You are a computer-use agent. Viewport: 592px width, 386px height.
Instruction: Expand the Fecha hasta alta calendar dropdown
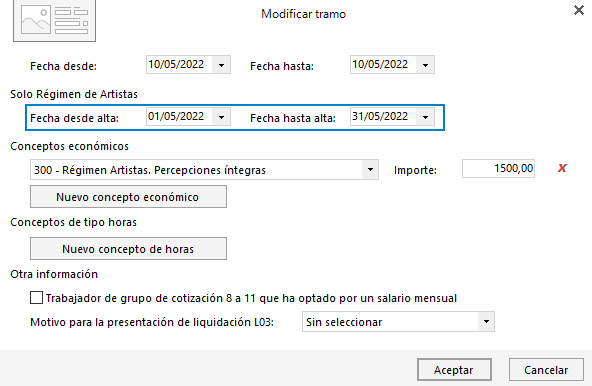click(426, 117)
